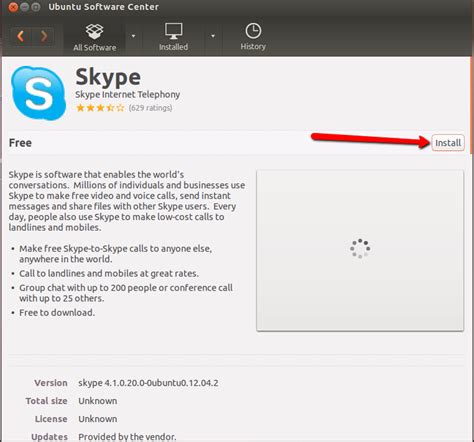This screenshot has height=442, width=474.
Task: Expand the Installed dropdown arrow
Action: [213, 36]
